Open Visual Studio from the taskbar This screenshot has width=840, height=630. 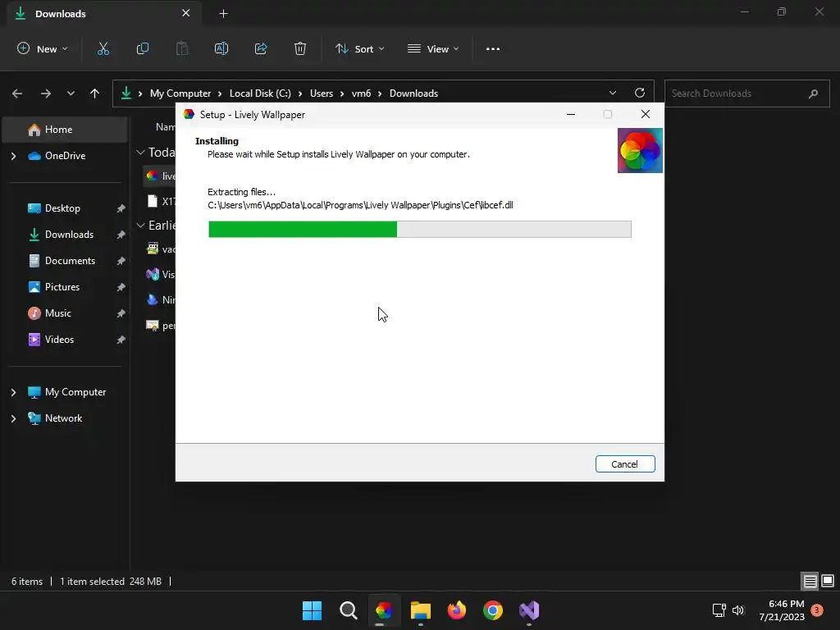[x=529, y=610]
